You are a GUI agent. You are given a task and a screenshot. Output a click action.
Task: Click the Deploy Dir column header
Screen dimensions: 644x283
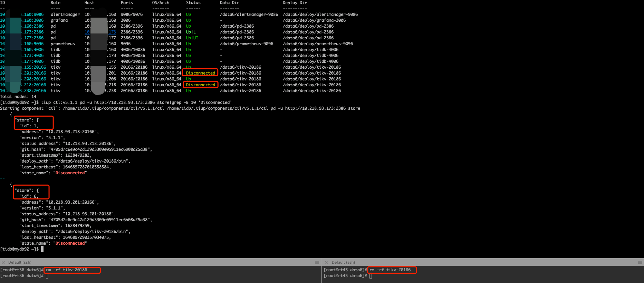coord(295,3)
